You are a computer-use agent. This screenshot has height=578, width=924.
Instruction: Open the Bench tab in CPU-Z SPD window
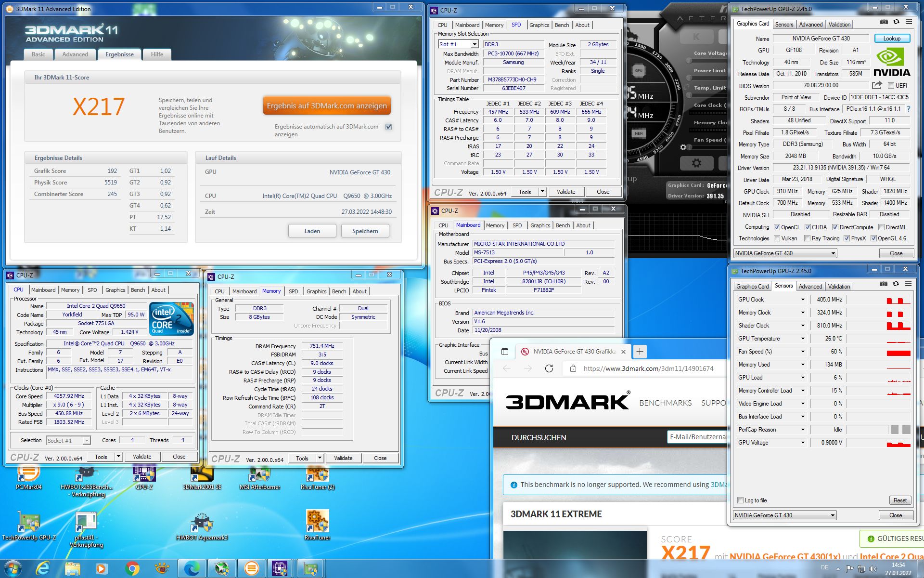point(562,25)
